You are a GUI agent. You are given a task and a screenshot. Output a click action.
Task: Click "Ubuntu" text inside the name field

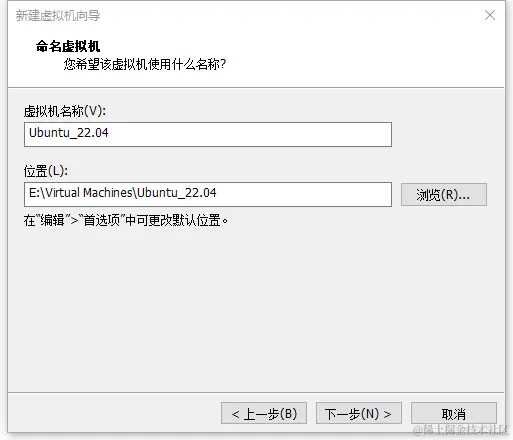pyautogui.click(x=49, y=133)
